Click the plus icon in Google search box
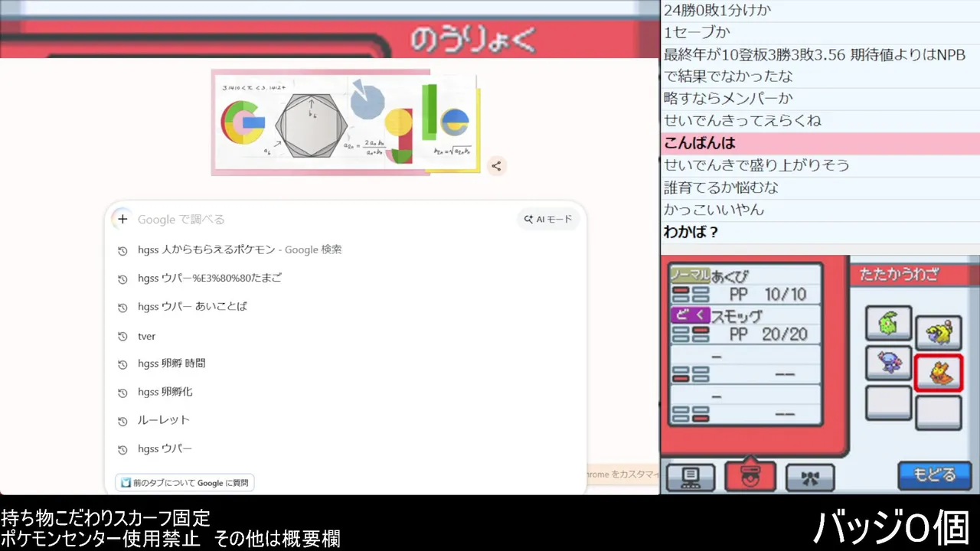This screenshot has height=551, width=980. tap(122, 219)
